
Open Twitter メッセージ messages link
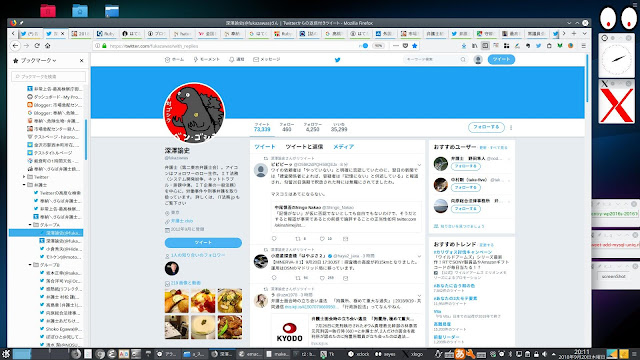(x=267, y=60)
